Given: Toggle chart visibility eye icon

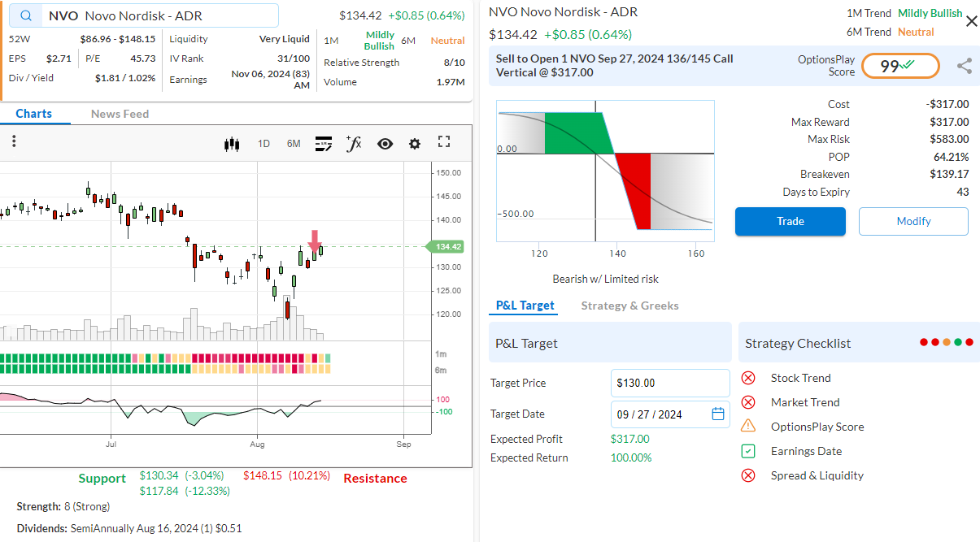Looking at the screenshot, I should pyautogui.click(x=385, y=144).
